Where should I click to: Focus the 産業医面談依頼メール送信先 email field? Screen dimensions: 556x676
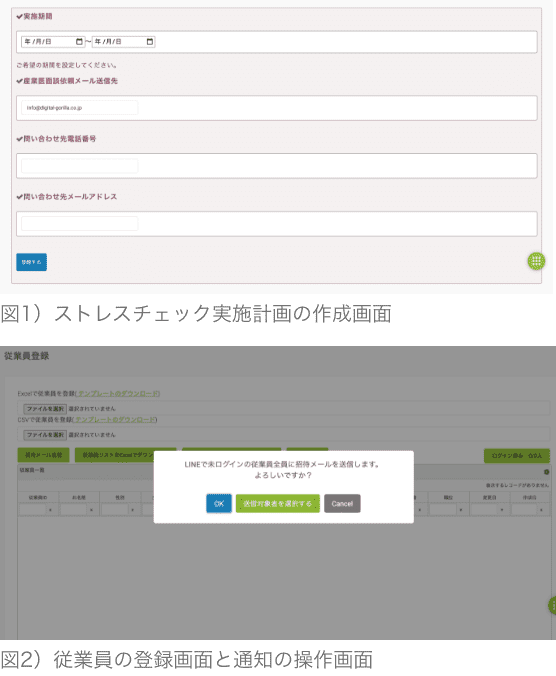(80, 108)
